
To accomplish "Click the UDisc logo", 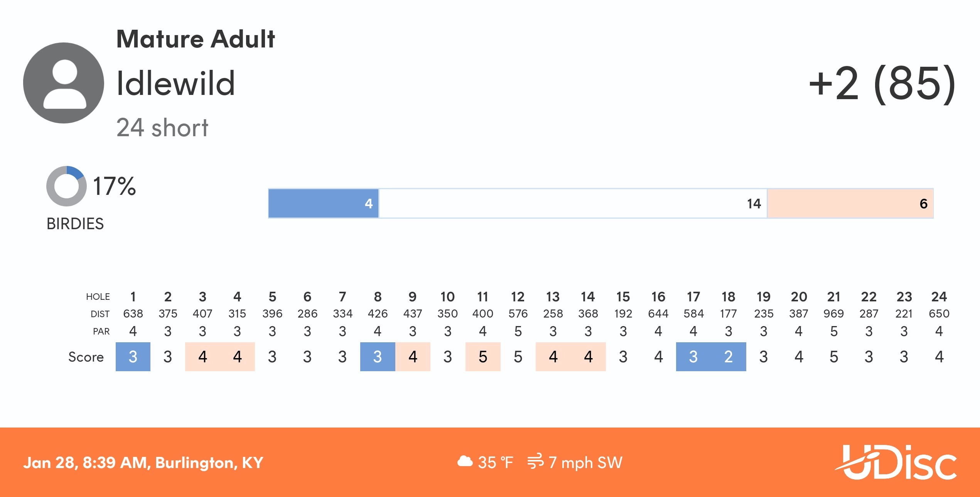I will 896,462.
